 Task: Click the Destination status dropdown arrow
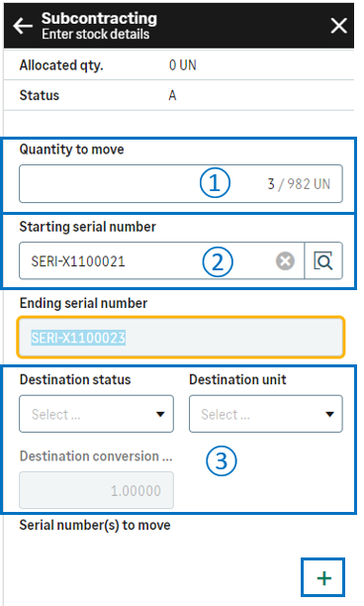tap(160, 414)
